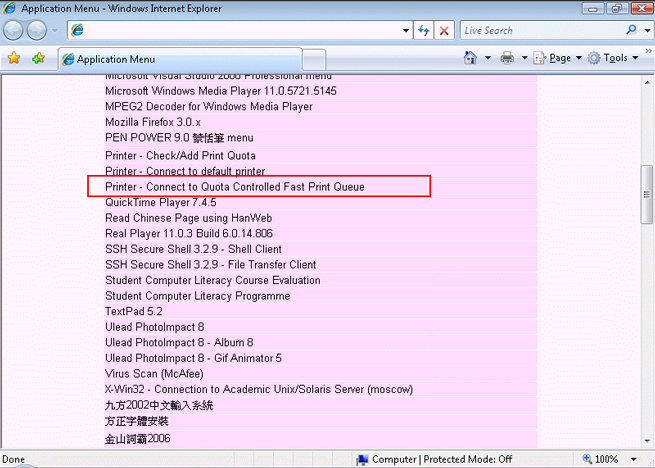Image resolution: width=655 pixels, height=468 pixels.
Task: Click the Add to Favorites icon
Action: click(x=38, y=58)
